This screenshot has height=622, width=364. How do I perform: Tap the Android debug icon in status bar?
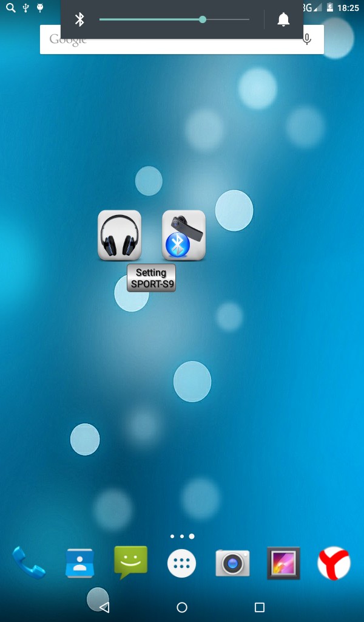point(40,7)
